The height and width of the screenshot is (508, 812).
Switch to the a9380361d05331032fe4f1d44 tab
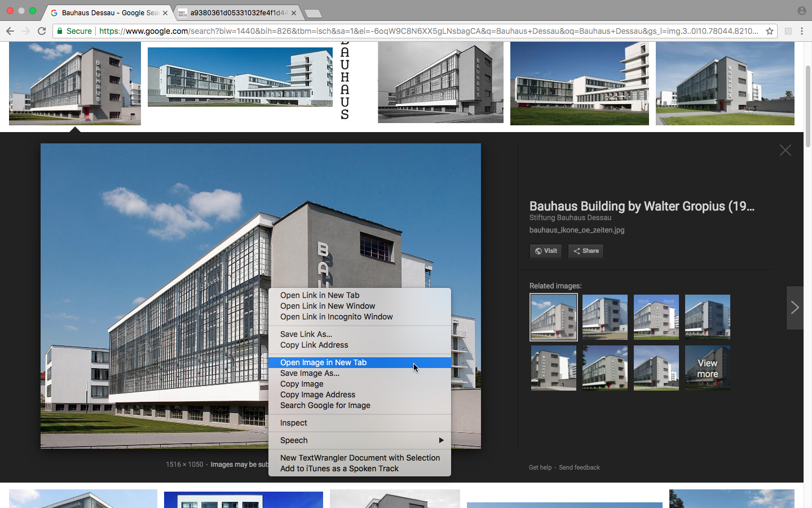tap(237, 12)
